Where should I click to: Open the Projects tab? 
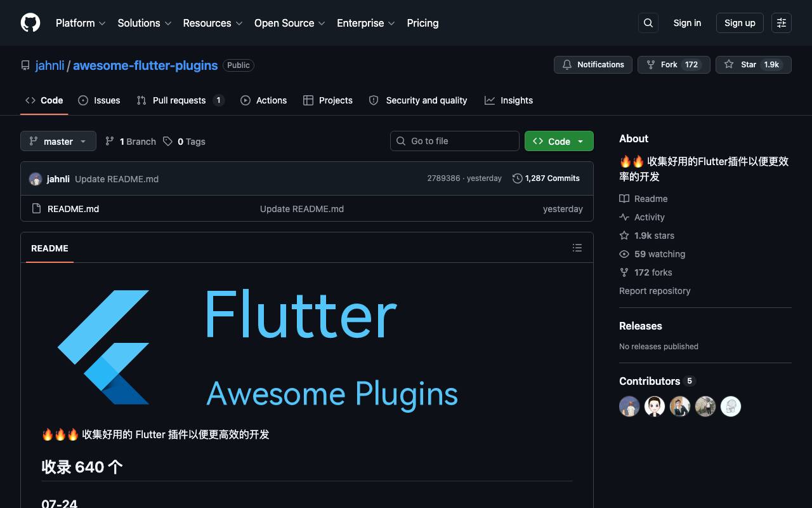coord(328,100)
